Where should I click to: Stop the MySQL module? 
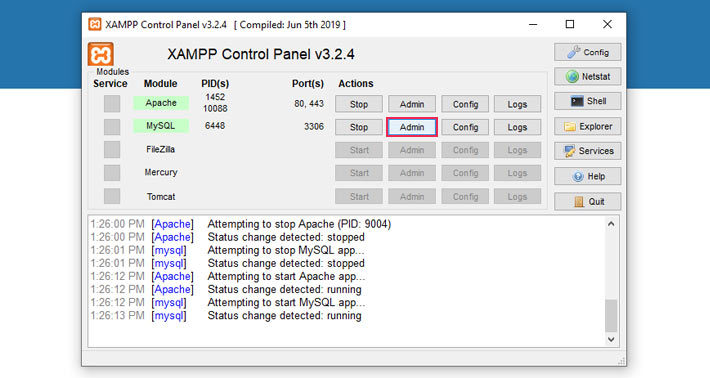click(359, 127)
